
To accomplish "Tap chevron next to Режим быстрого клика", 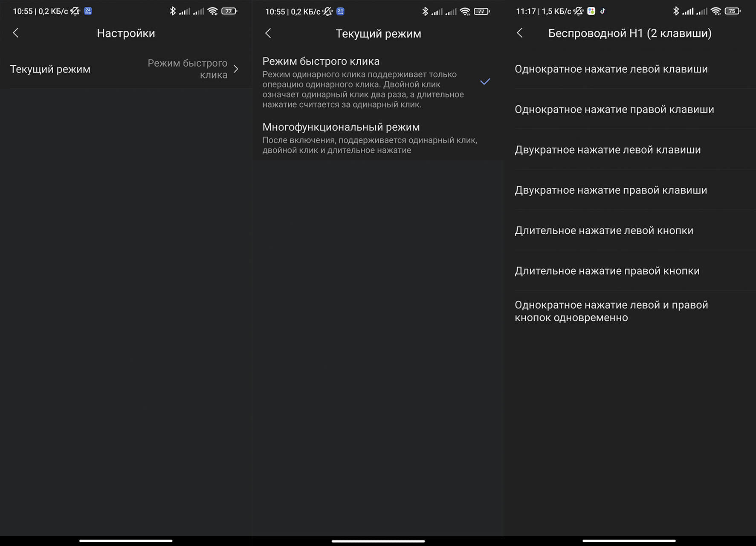I will (x=236, y=69).
